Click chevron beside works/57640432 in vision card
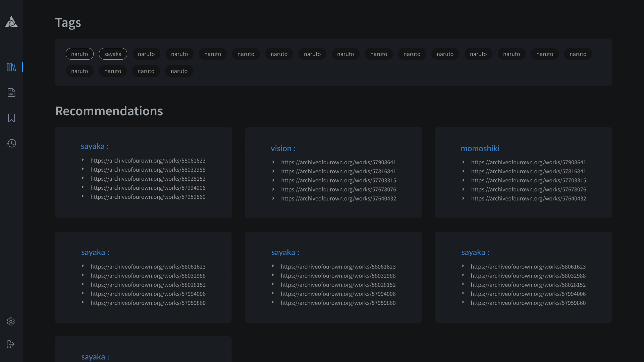This screenshot has width=644, height=362. click(273, 198)
